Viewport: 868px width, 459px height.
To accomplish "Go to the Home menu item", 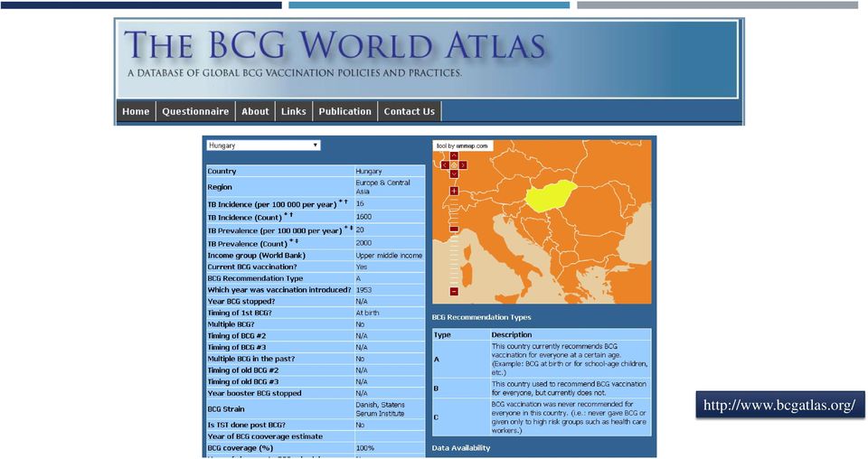I will pyautogui.click(x=136, y=111).
